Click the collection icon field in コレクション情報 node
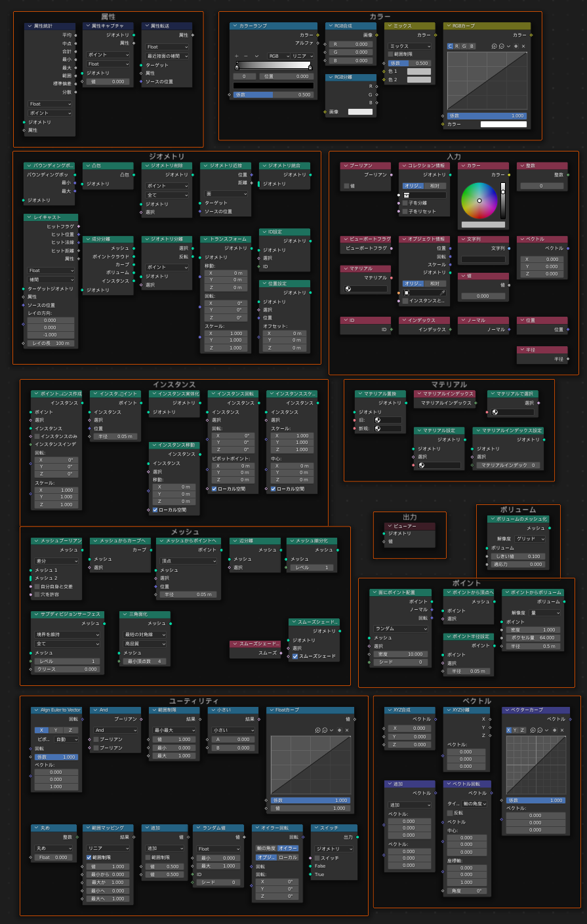Image resolution: width=587 pixels, height=924 pixels. click(424, 195)
